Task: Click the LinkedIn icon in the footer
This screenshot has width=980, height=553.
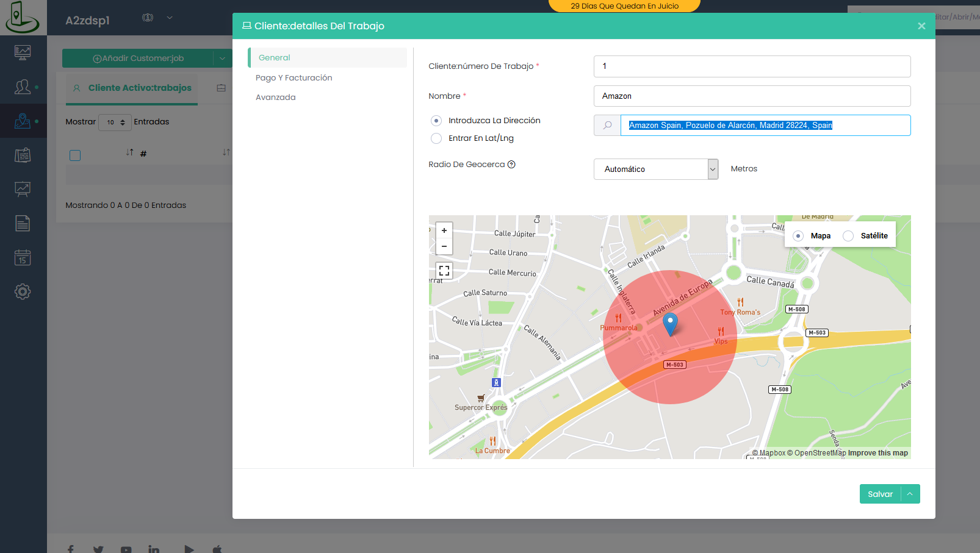Action: tap(154, 549)
